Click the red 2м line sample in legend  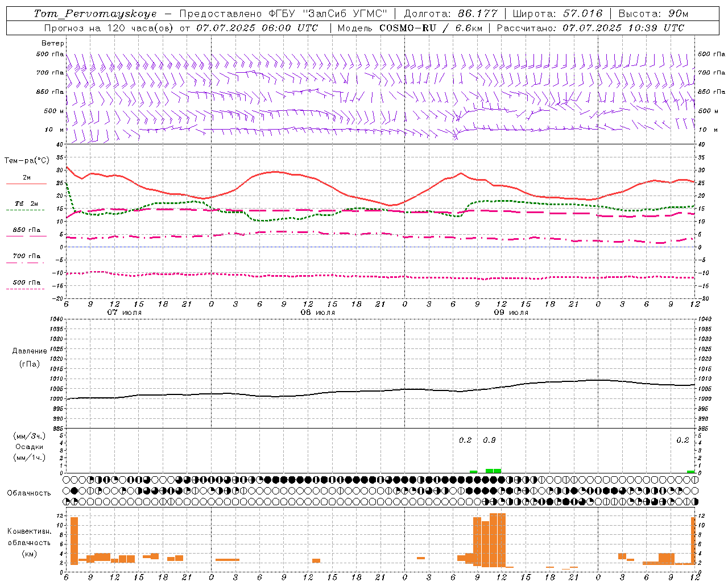(26, 184)
